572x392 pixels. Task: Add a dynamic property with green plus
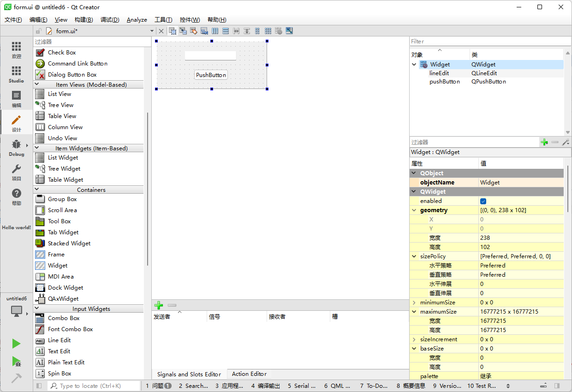click(x=544, y=143)
